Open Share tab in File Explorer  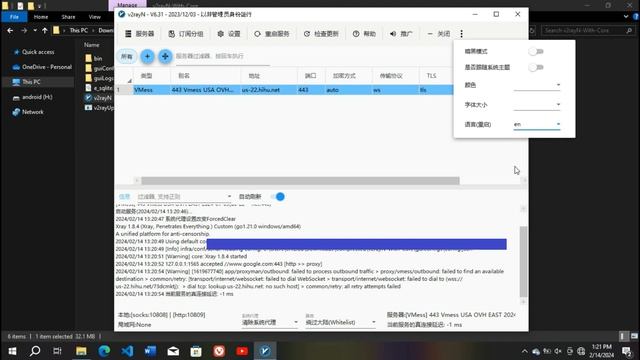click(68, 17)
